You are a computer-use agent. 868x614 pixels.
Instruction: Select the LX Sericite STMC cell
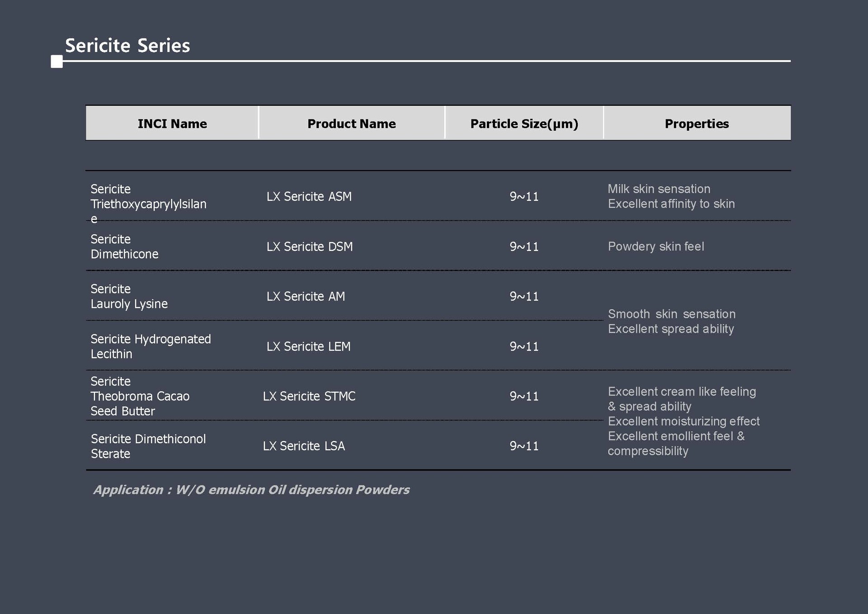click(x=309, y=397)
